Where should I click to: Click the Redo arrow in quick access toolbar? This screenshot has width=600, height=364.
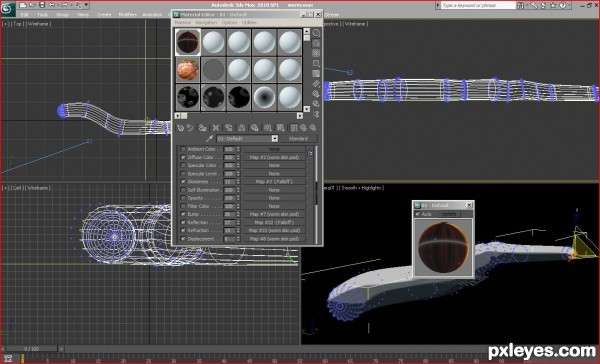point(64,5)
